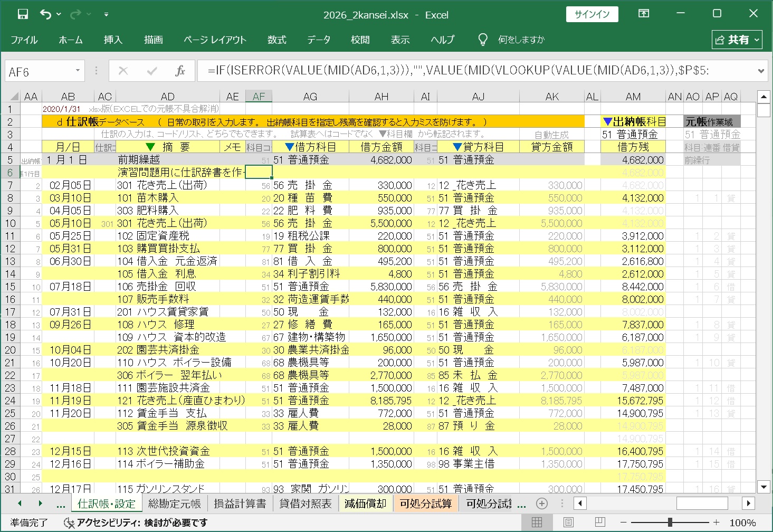Switch to 損益計算書 sheet tab
Viewport: 773px width, 532px height.
pyautogui.click(x=240, y=503)
